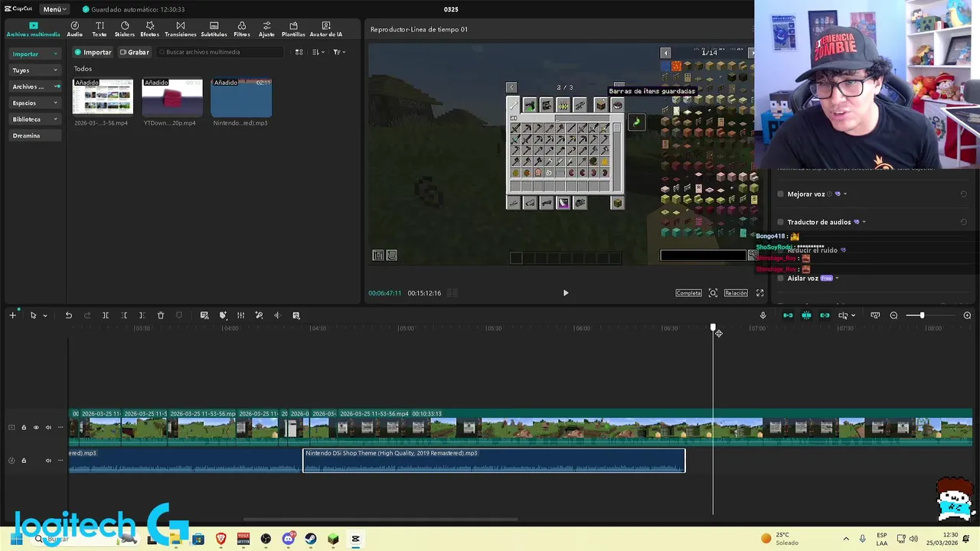
Task: Toggle the main track magnet
Action: click(788, 315)
